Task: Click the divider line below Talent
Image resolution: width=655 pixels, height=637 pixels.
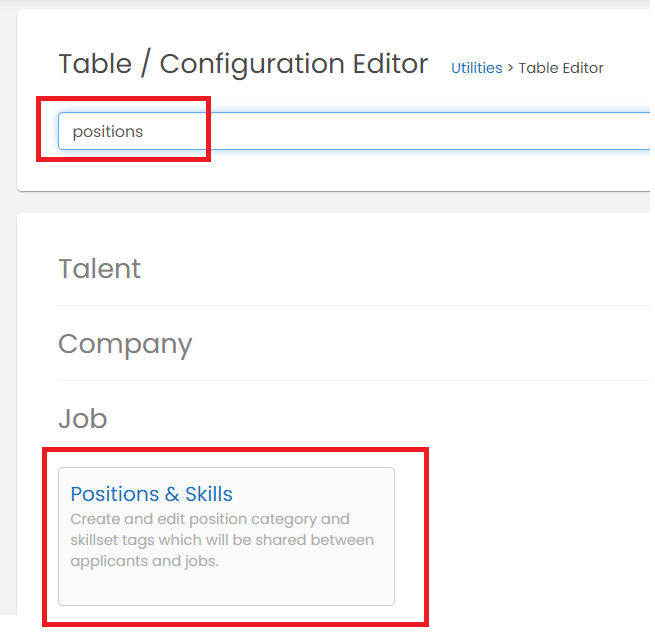Action: click(354, 305)
